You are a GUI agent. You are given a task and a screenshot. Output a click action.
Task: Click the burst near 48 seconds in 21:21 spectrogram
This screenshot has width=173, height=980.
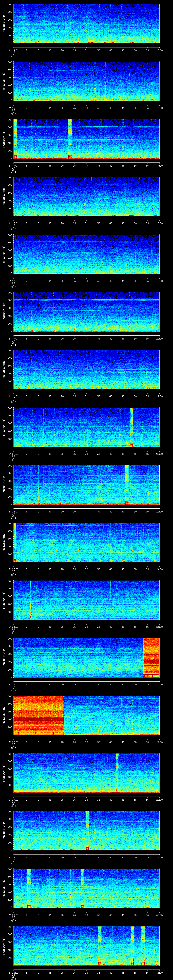(132, 426)
